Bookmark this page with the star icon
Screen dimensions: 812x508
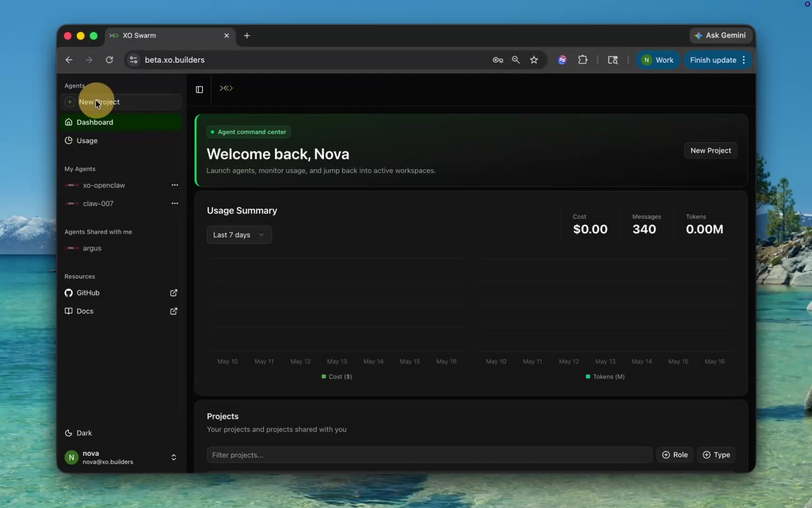[x=534, y=60]
